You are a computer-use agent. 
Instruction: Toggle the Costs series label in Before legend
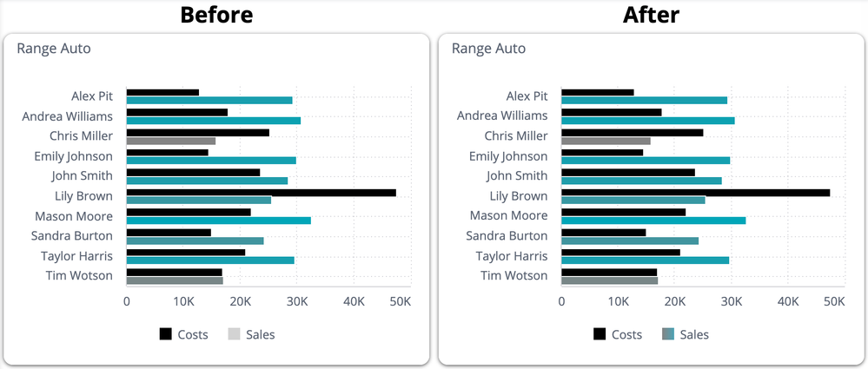coord(193,334)
